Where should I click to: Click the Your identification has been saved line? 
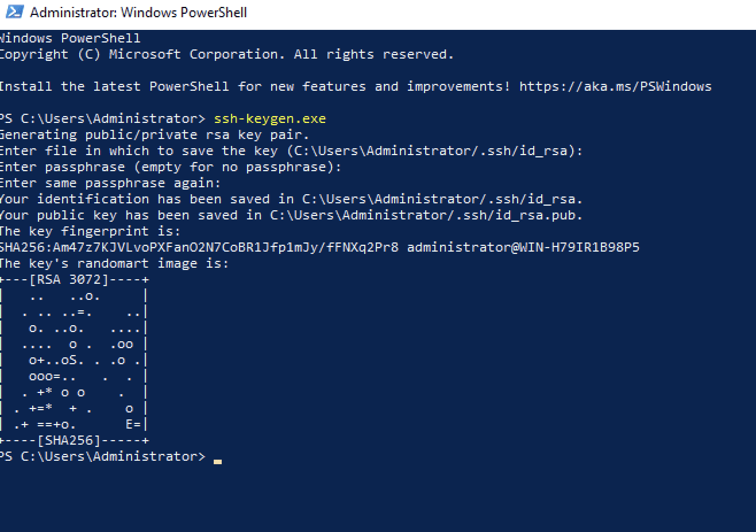[x=291, y=199]
